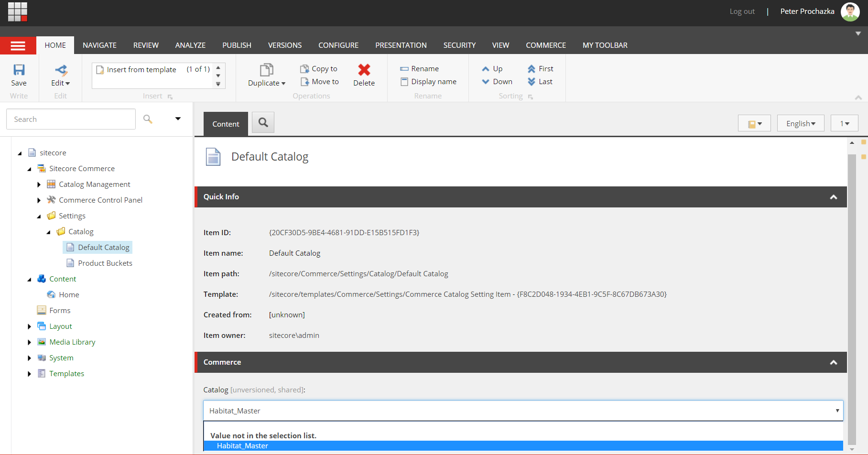This screenshot has height=455, width=868.
Task: Open the Catalog Habitat_Master combo box
Action: coord(523,411)
